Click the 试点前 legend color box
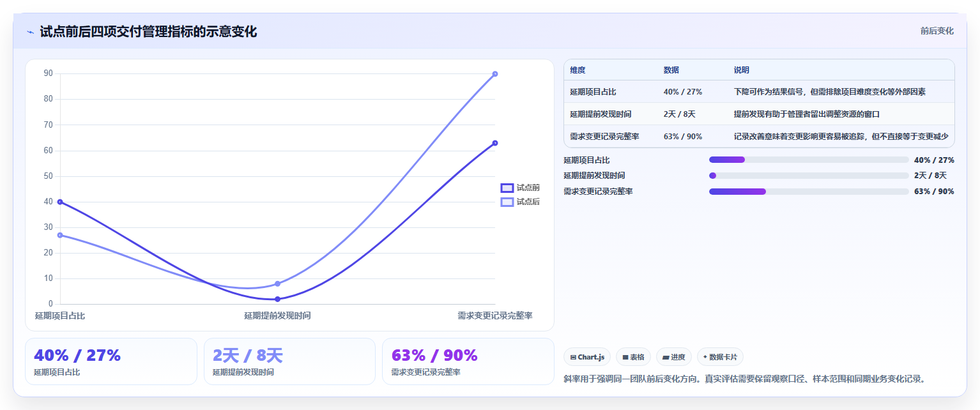 pos(507,188)
